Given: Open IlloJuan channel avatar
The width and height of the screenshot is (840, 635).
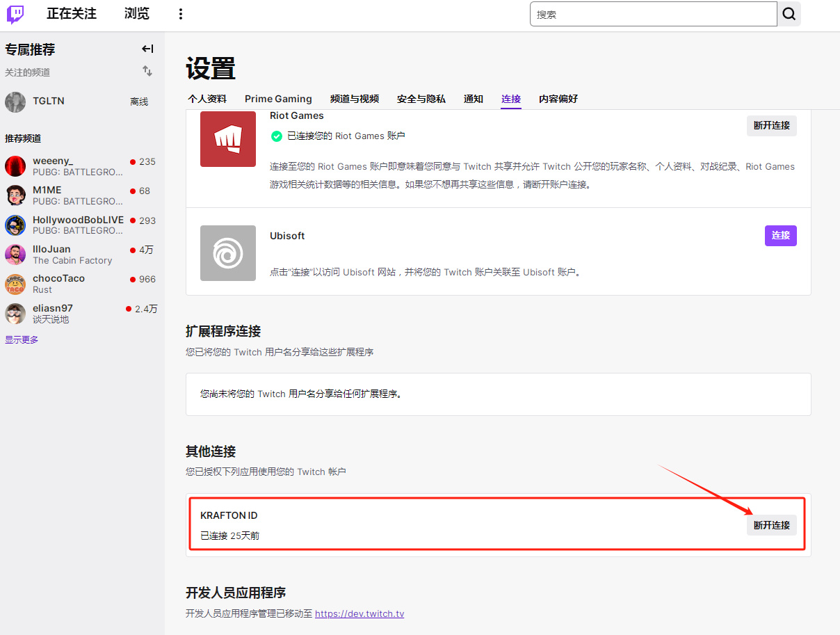Looking at the screenshot, I should click(15, 255).
